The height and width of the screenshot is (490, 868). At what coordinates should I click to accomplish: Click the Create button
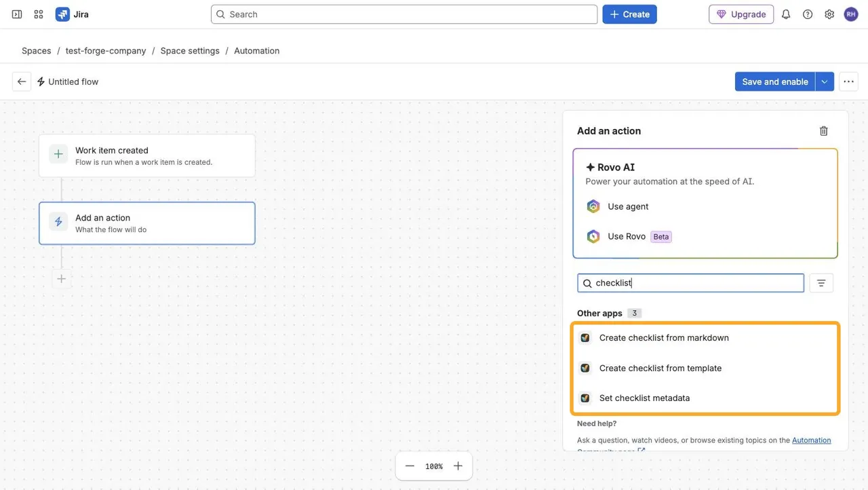pos(629,14)
